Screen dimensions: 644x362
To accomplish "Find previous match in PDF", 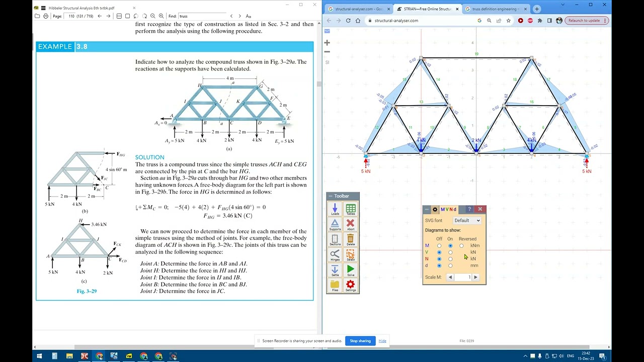I will [x=231, y=16].
